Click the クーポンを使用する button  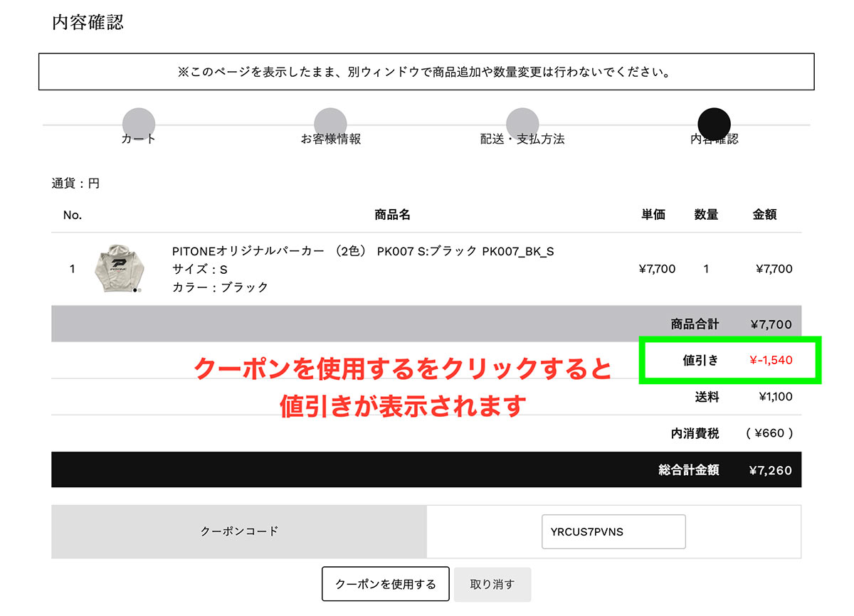(386, 584)
